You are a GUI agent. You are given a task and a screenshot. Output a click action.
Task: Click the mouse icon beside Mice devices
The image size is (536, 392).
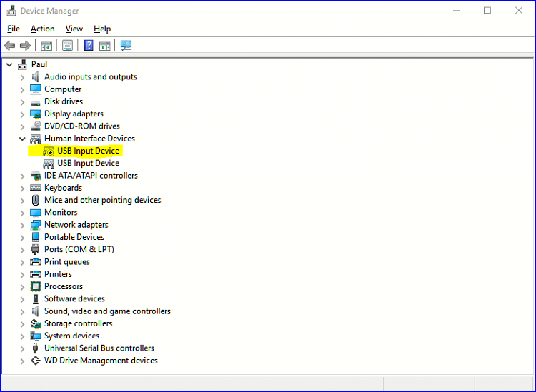point(35,200)
